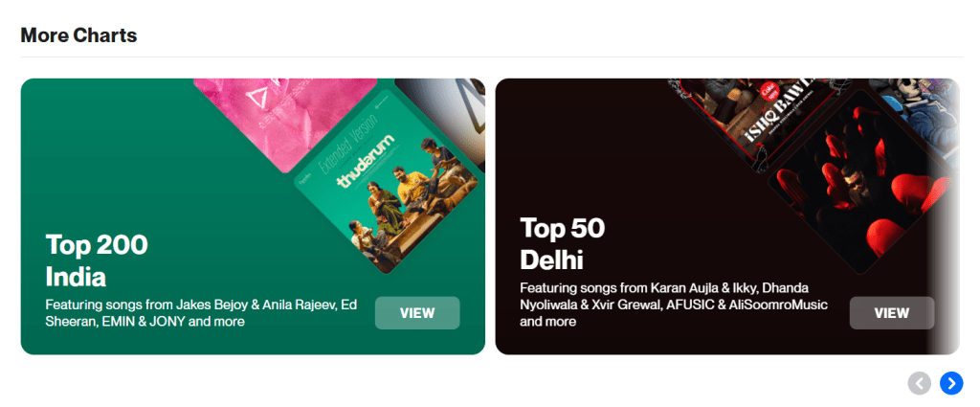Click VIEW on the Top 200 India card

[x=417, y=313]
